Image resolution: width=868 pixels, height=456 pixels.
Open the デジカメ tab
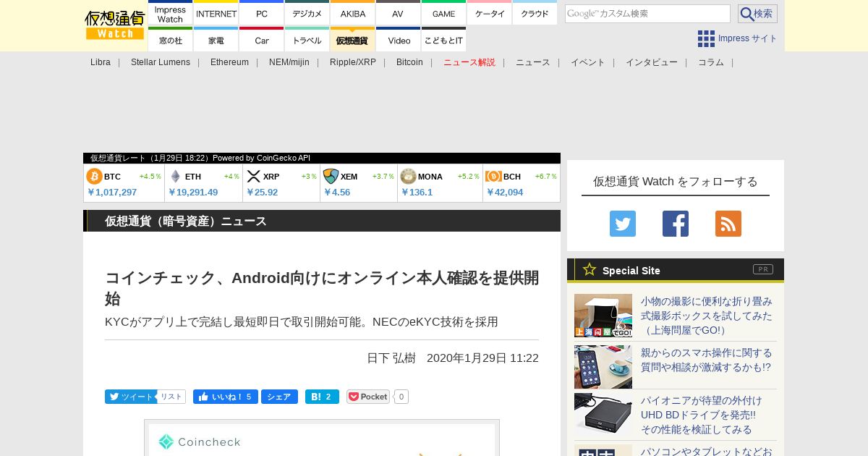click(x=307, y=14)
